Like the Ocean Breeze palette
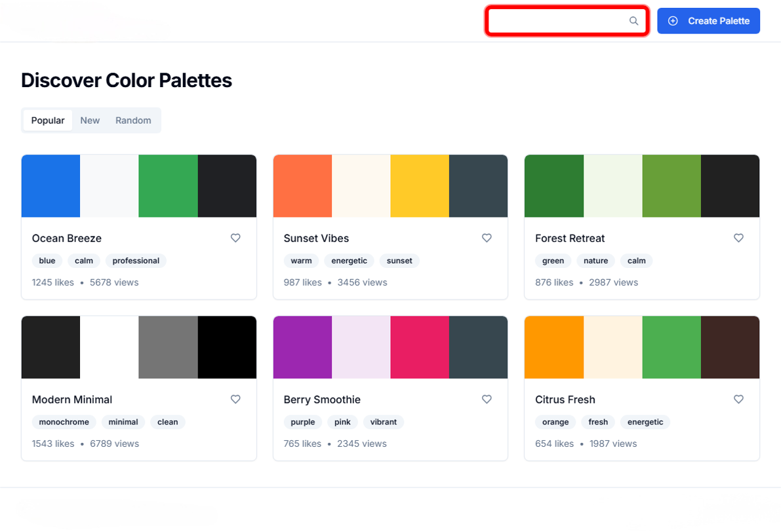This screenshot has width=781, height=532. point(235,238)
